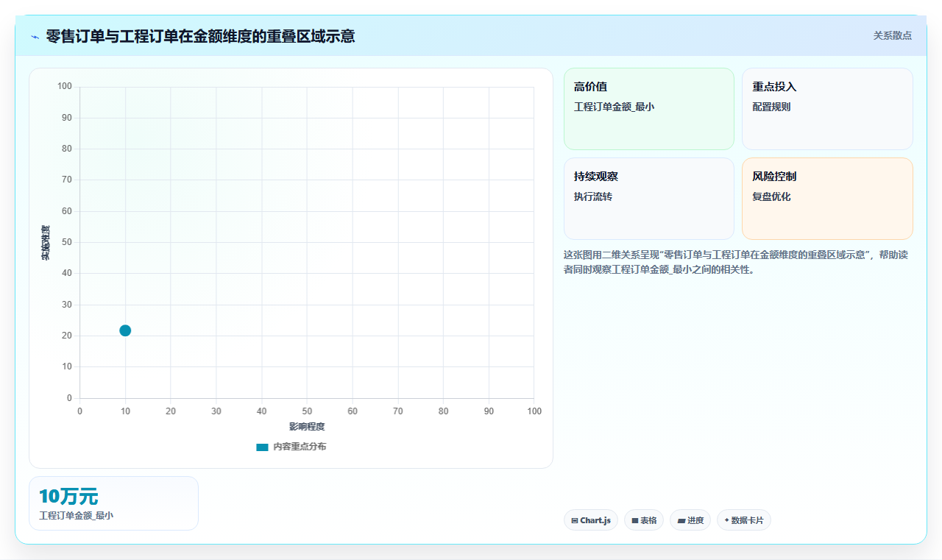Select the Chart.js chip
Viewport: 942px width, 560px height.
591,520
